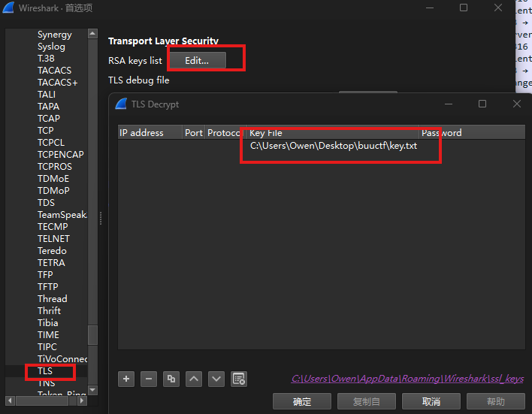Click protocol list vertical scrollbar thumb
Viewport: 532px width, 414px height.
92,335
